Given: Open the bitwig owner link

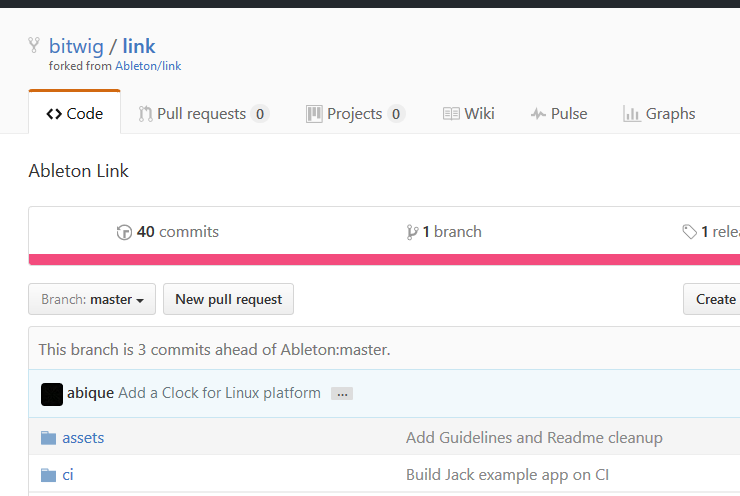Looking at the screenshot, I should (x=76, y=45).
